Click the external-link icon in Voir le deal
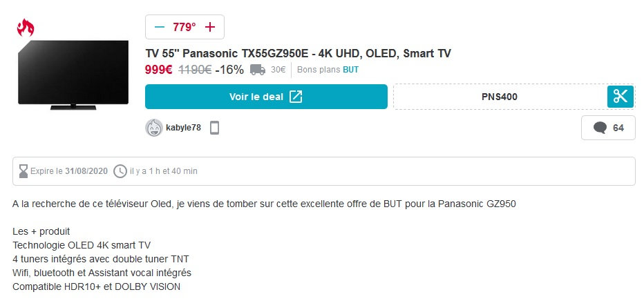The width and height of the screenshot is (644, 301). [x=296, y=97]
